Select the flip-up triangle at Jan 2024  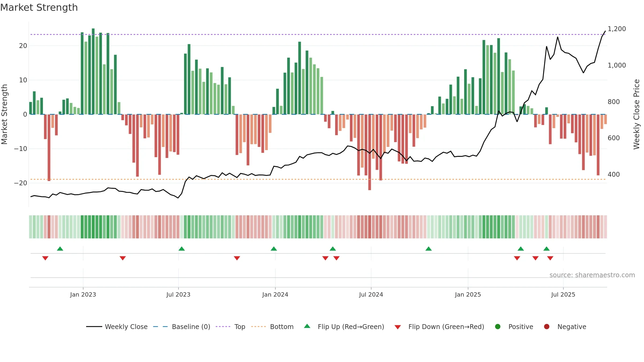(x=274, y=249)
